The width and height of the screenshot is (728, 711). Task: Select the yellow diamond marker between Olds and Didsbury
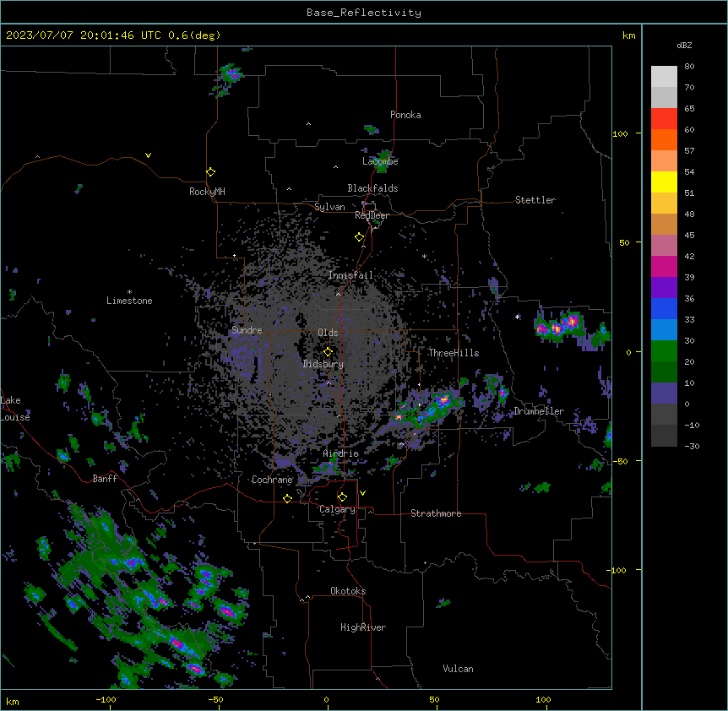(328, 352)
